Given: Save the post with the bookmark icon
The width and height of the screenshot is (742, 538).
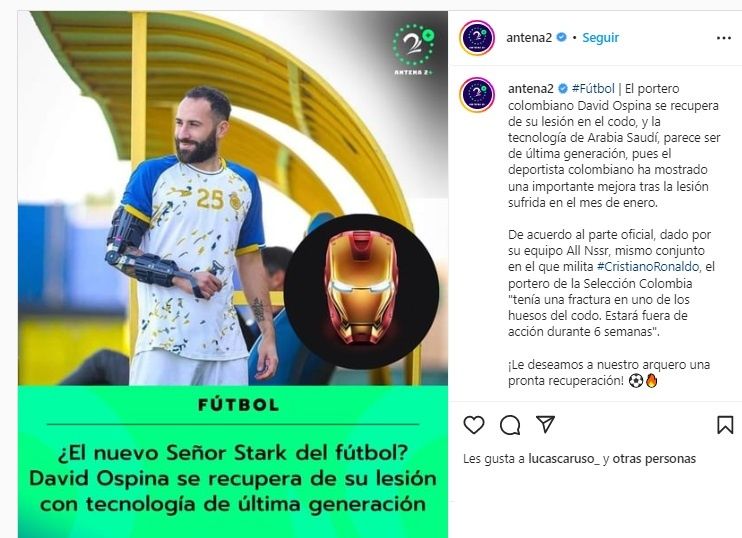Looking at the screenshot, I should (x=724, y=425).
